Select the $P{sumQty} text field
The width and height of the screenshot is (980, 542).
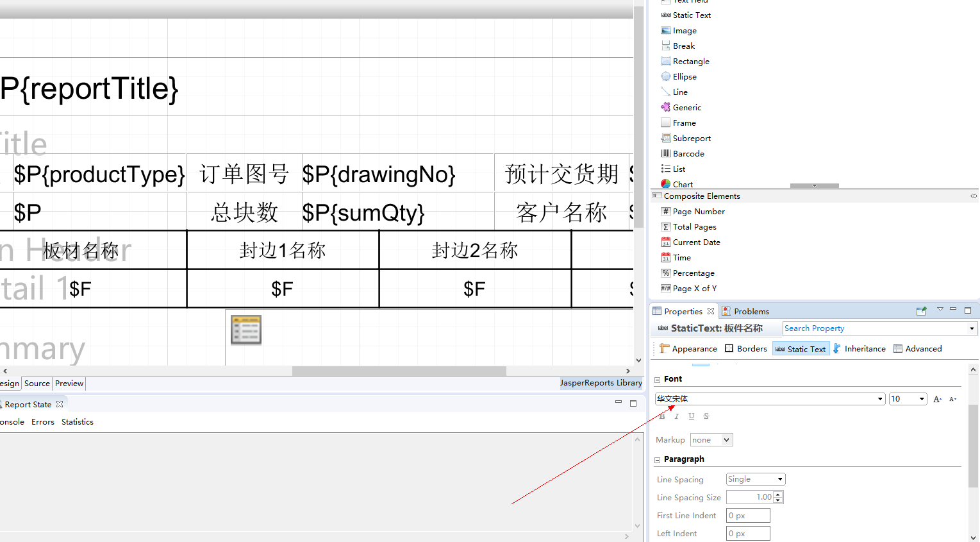coord(397,212)
